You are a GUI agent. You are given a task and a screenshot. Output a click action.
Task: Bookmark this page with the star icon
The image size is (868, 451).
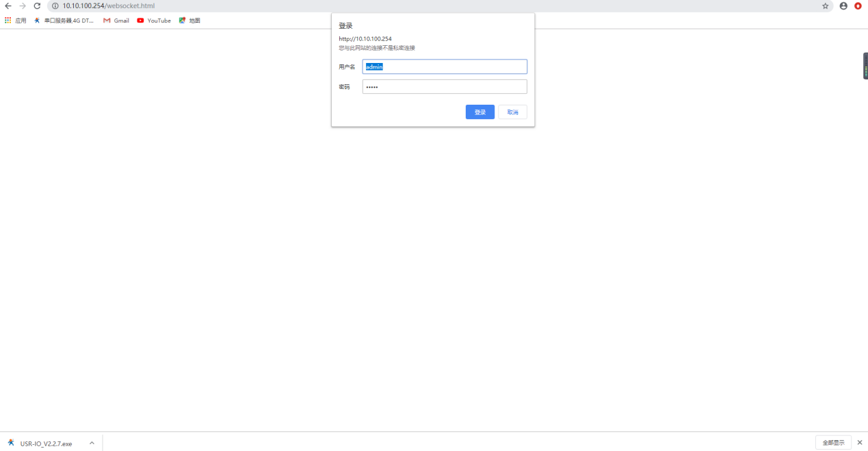coord(825,5)
